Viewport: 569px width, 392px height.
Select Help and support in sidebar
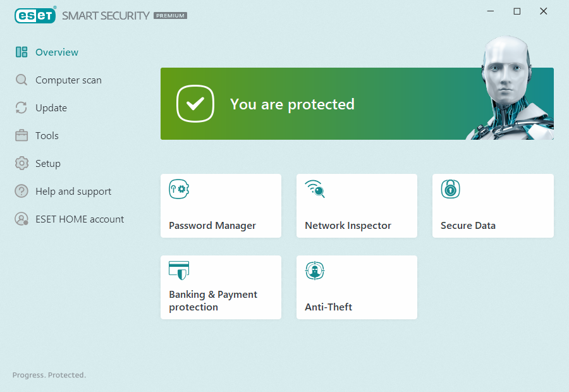point(73,192)
